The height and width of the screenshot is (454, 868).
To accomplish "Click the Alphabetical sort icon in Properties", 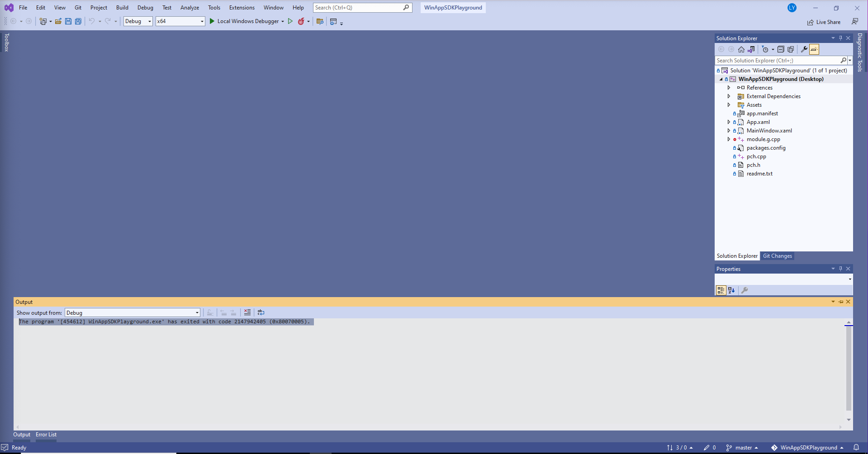I will tap(731, 290).
